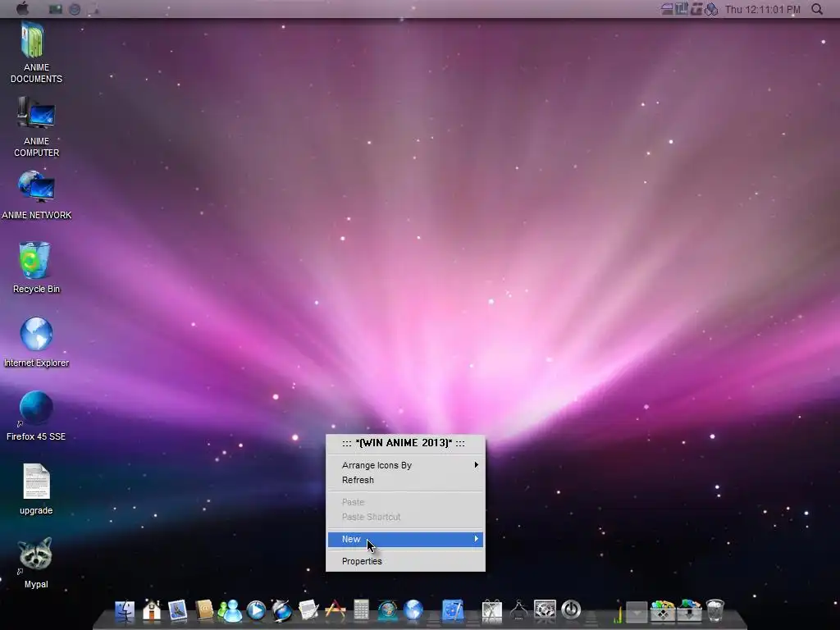This screenshot has width=840, height=630.
Task: Expand the New submenu arrow
Action: pyautogui.click(x=476, y=539)
